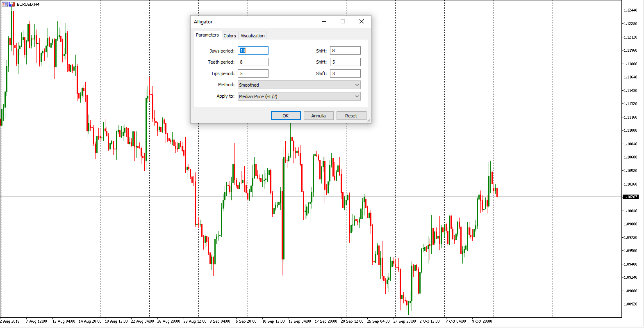Close the Alligator dialog

click(x=362, y=21)
